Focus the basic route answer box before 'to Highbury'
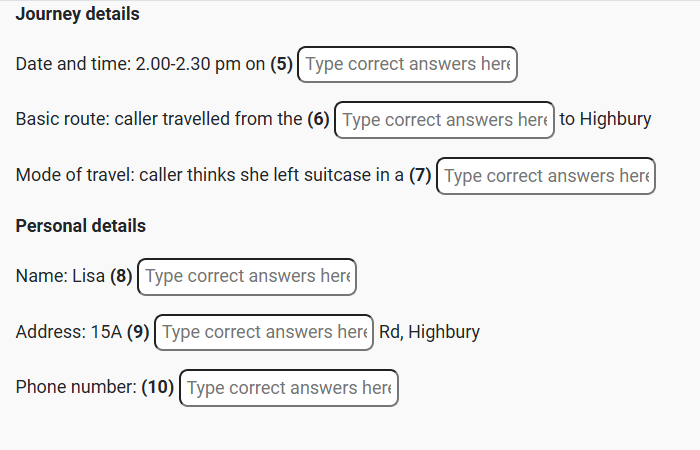 coord(444,120)
